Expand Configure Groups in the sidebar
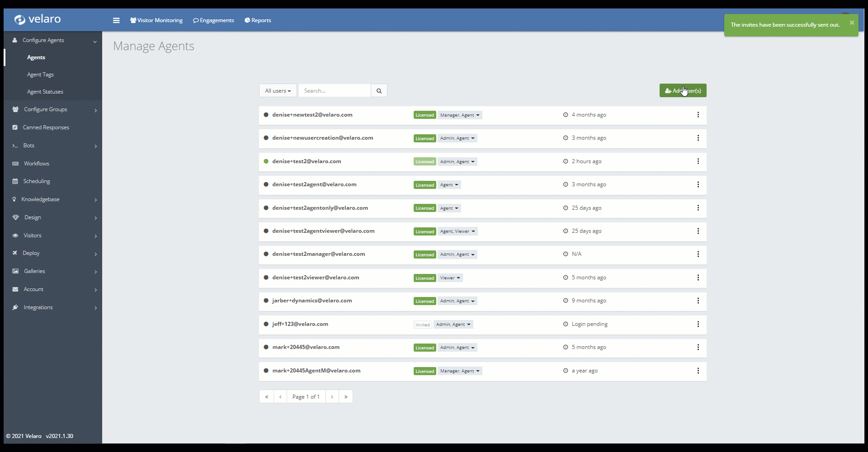This screenshot has height=452, width=868. point(45,109)
